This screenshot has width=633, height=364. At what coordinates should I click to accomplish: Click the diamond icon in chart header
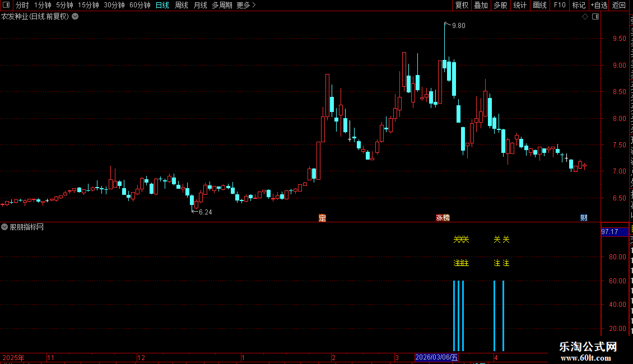tap(585, 17)
